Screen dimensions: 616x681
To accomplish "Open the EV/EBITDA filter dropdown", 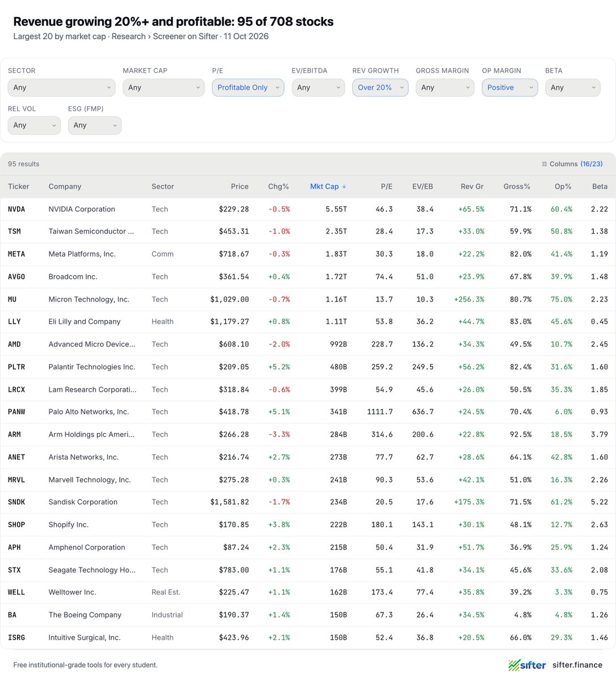I will [318, 87].
